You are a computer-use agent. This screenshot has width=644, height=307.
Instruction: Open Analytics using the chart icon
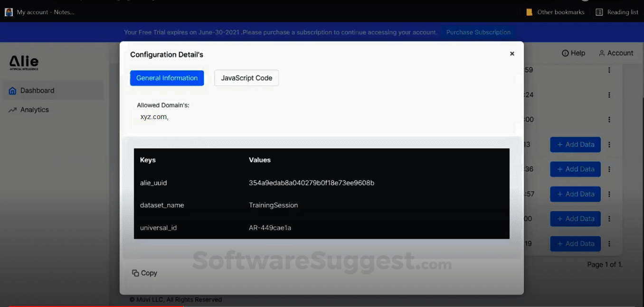coord(14,110)
